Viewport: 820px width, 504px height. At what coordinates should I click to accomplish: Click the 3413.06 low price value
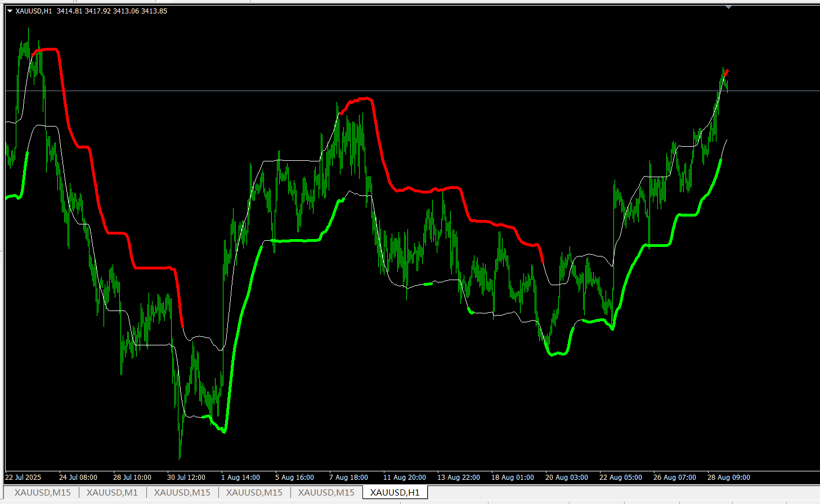coord(126,11)
